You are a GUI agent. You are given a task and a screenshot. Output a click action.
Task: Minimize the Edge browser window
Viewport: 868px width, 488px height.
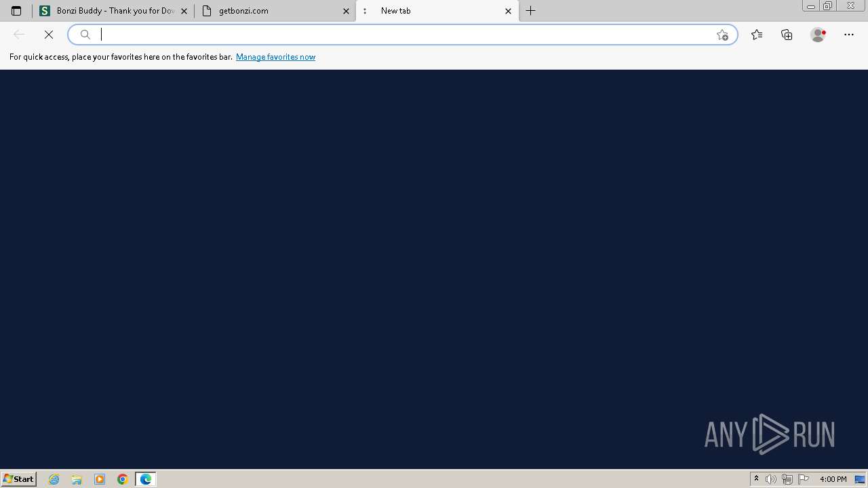click(x=810, y=6)
